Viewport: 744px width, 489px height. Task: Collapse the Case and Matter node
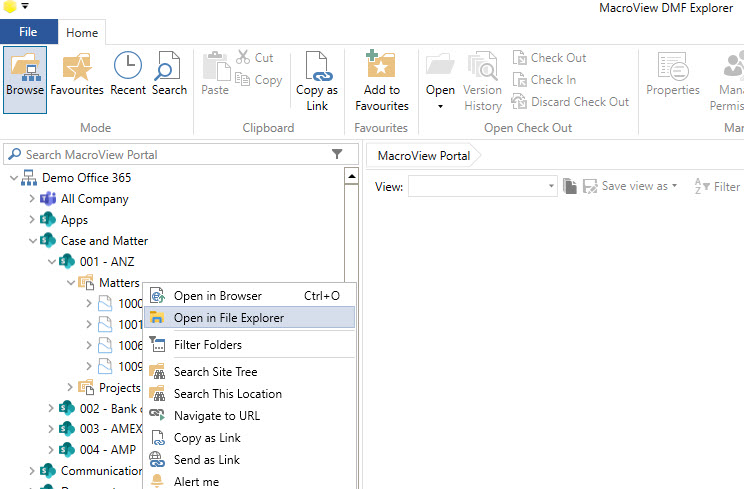click(33, 241)
